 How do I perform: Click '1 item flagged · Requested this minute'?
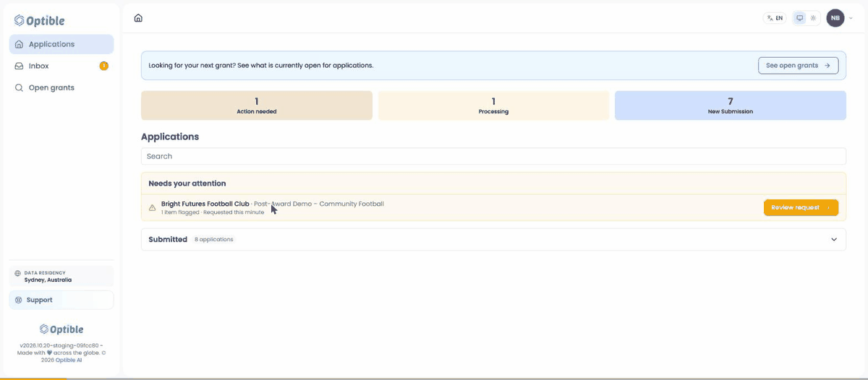213,212
